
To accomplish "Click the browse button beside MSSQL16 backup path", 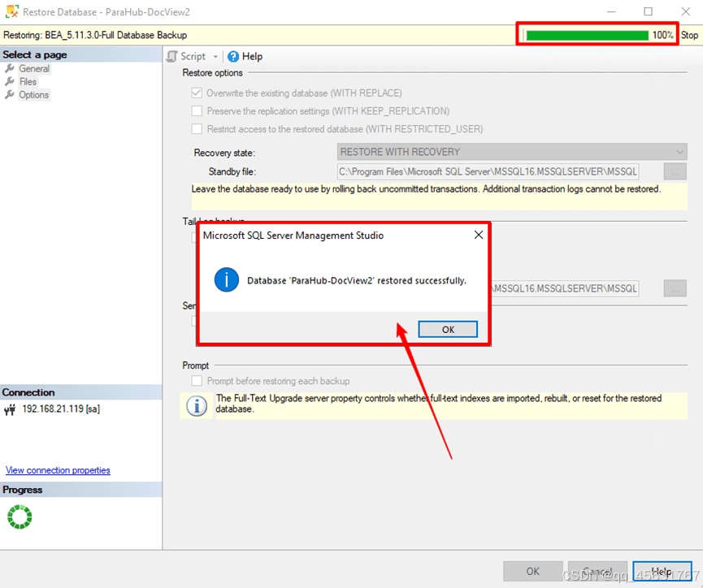I will point(675,288).
